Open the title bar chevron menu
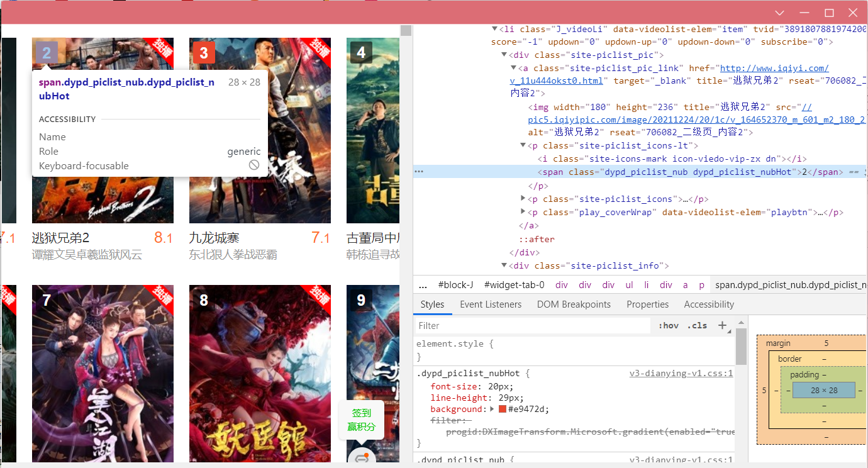 (x=779, y=13)
